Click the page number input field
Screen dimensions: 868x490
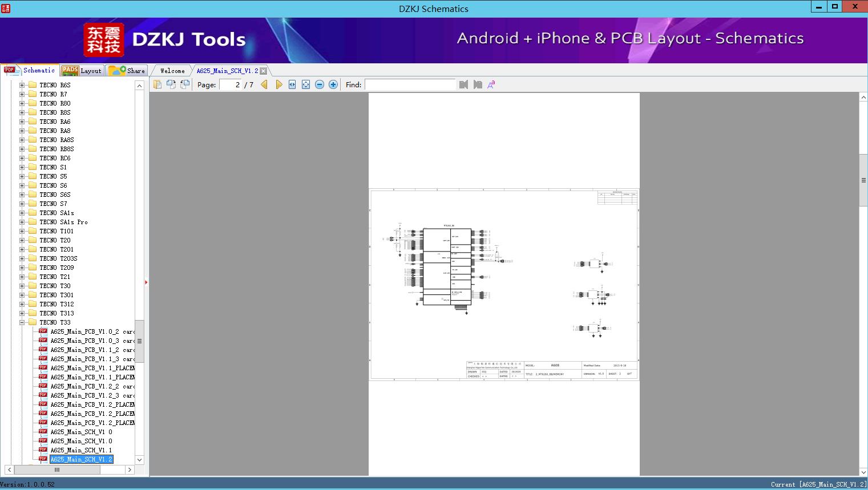(231, 84)
